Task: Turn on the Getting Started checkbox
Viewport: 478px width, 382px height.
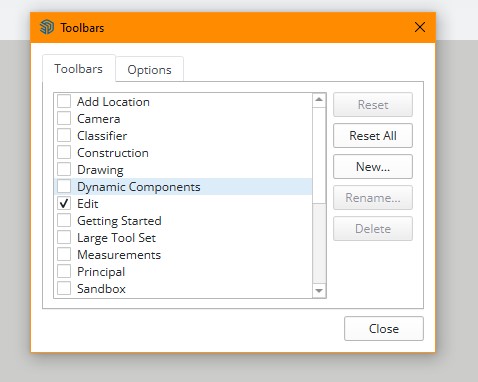Action: pos(64,220)
